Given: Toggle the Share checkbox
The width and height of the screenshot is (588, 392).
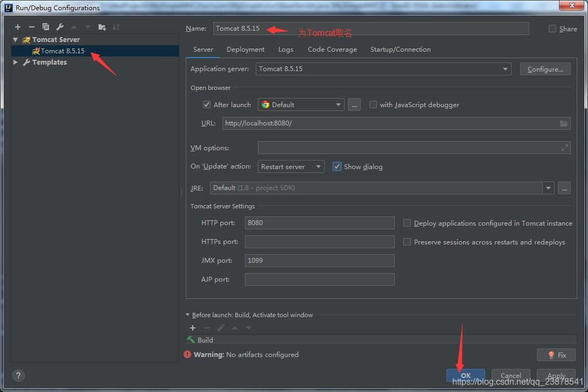Looking at the screenshot, I should (552, 29).
